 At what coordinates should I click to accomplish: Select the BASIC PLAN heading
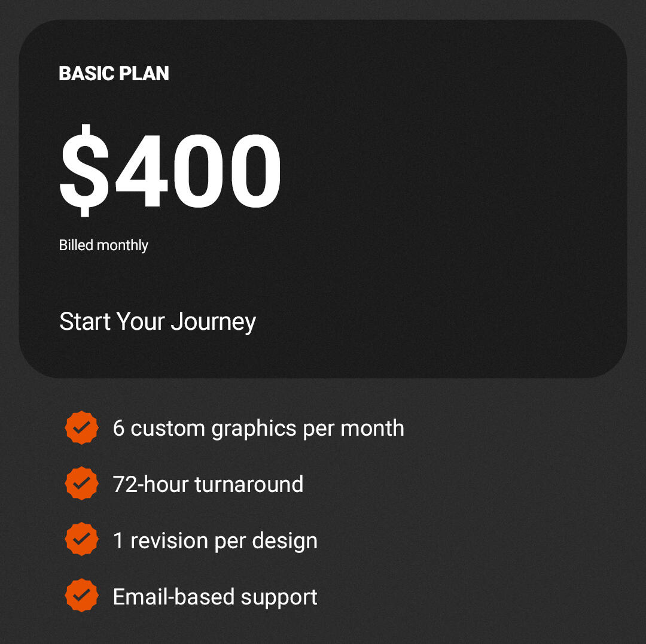[x=114, y=74]
